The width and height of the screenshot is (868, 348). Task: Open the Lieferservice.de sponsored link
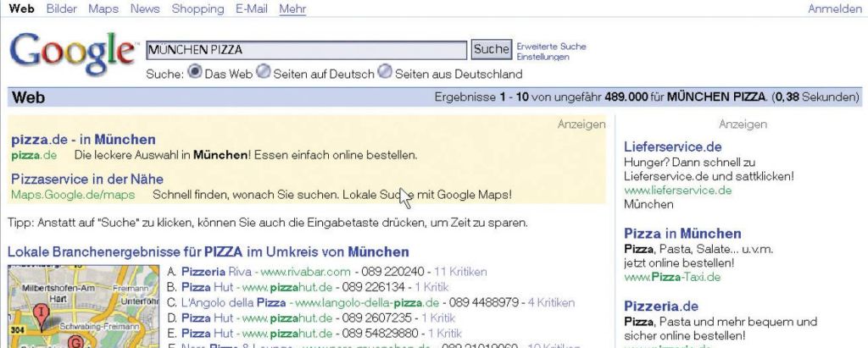673,146
